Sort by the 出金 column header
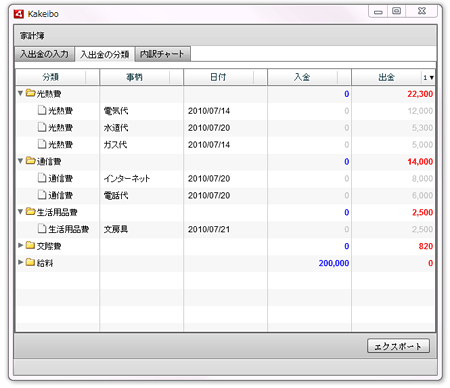This screenshot has height=388, width=450. pyautogui.click(x=387, y=77)
